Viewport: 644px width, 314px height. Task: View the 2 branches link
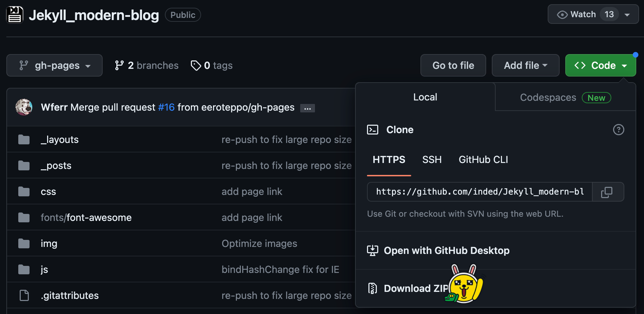click(x=147, y=65)
